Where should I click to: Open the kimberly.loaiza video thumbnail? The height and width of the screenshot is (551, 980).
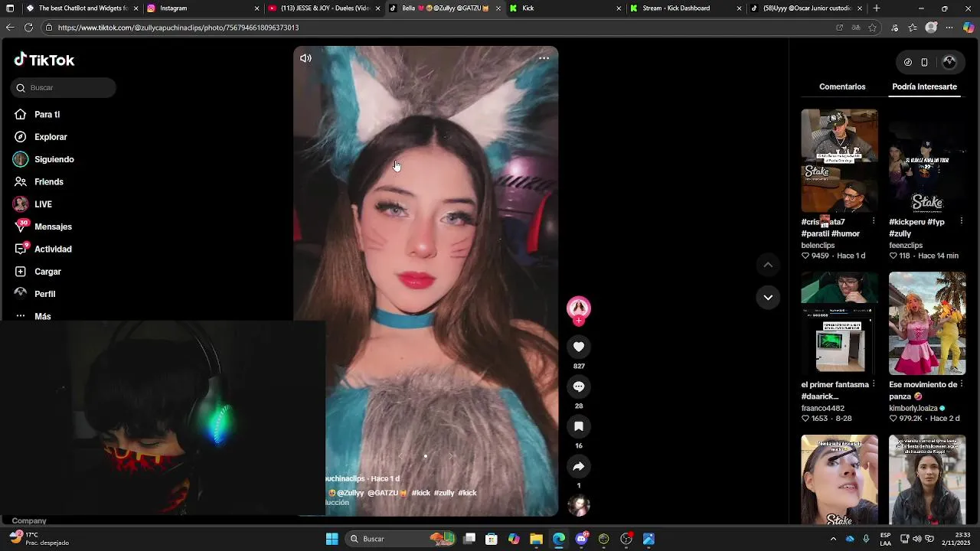(x=927, y=324)
